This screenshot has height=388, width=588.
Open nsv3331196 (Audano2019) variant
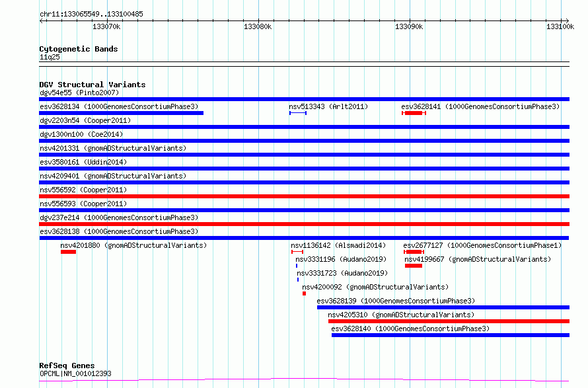point(341,259)
